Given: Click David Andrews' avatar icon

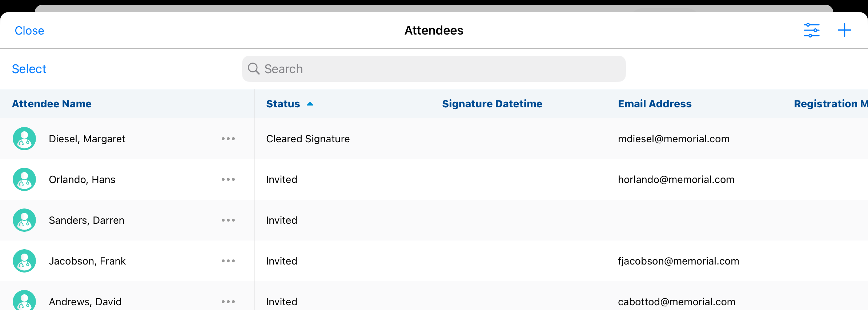Looking at the screenshot, I should point(24,301).
